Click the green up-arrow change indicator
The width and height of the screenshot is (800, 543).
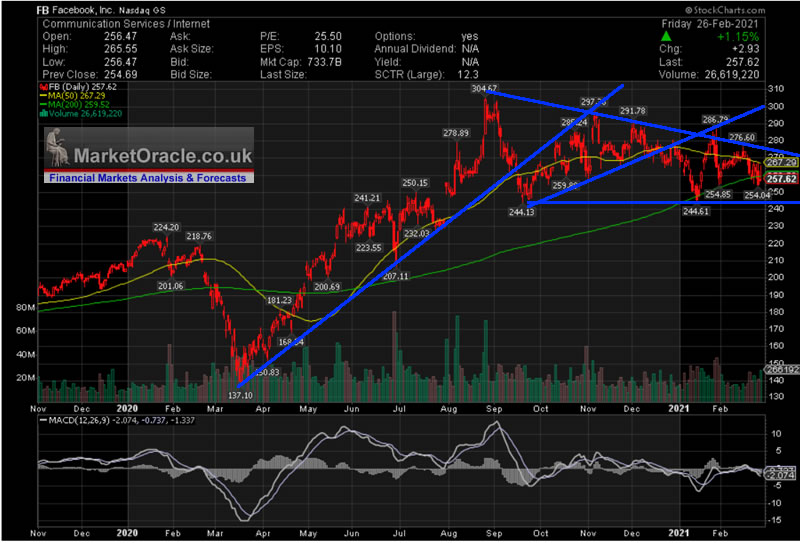pos(667,36)
